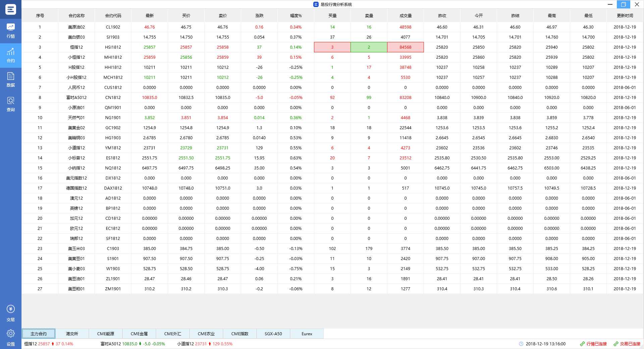Open the CME金属 tab
644x349 pixels.
pyautogui.click(x=139, y=334)
